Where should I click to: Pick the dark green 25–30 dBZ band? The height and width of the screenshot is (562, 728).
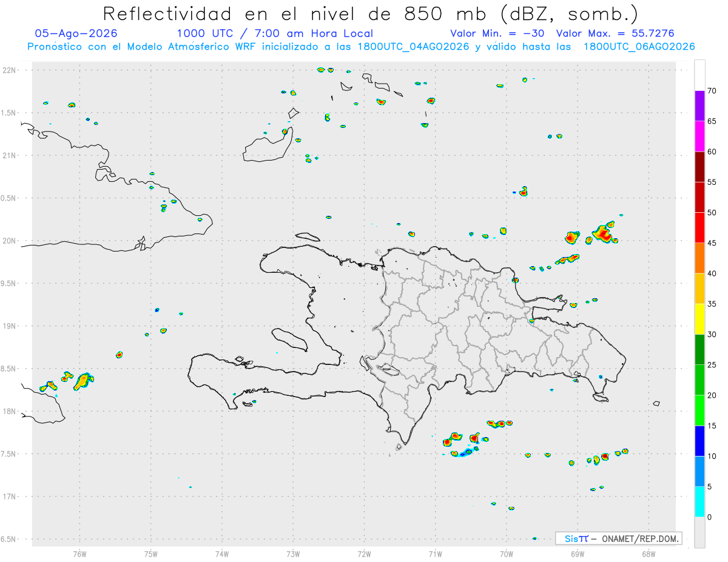[699, 350]
